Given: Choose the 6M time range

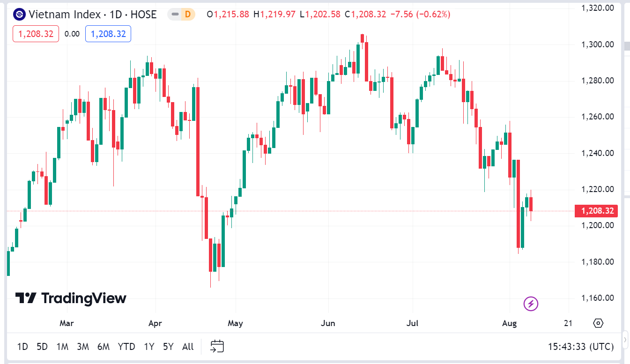Looking at the screenshot, I should coord(104,347).
